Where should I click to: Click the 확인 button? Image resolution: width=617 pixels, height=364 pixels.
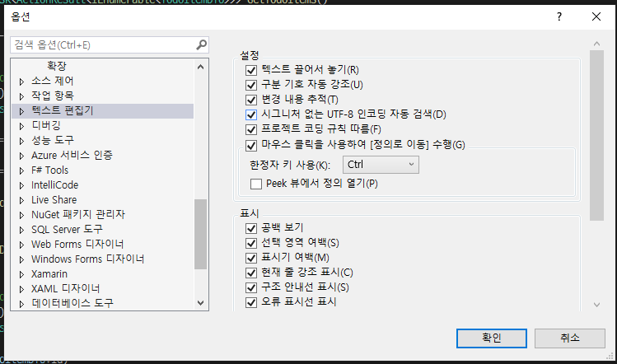491,338
